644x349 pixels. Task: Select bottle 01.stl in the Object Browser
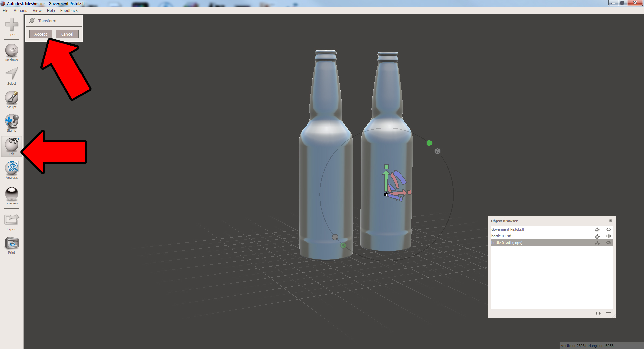[552, 236]
